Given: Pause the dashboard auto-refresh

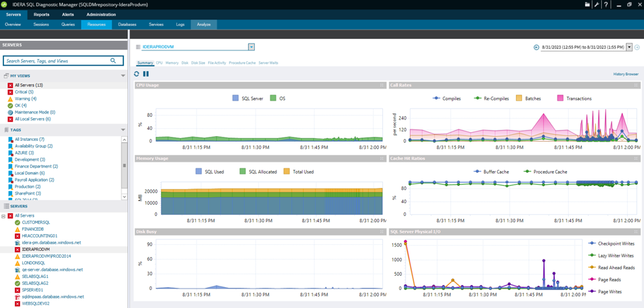Looking at the screenshot, I should click(146, 74).
